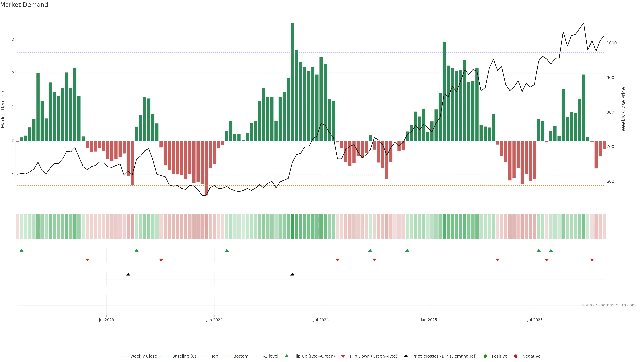The image size is (644, 362).
Task: Click the green Positive dot in legend
Action: (x=485, y=356)
